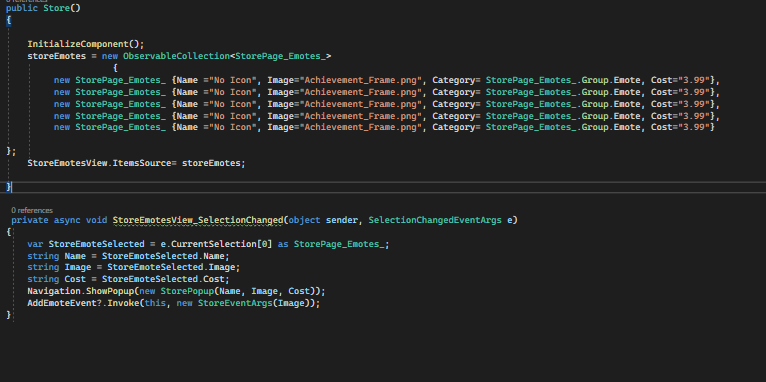The image size is (766, 382).
Task: Click the Cost argument in the StorePopup call
Action: pos(299,292)
